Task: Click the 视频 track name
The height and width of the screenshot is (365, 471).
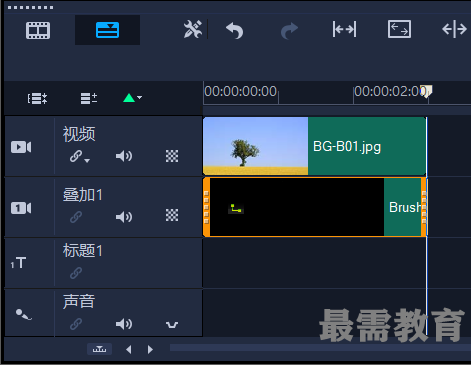Action: (79, 134)
